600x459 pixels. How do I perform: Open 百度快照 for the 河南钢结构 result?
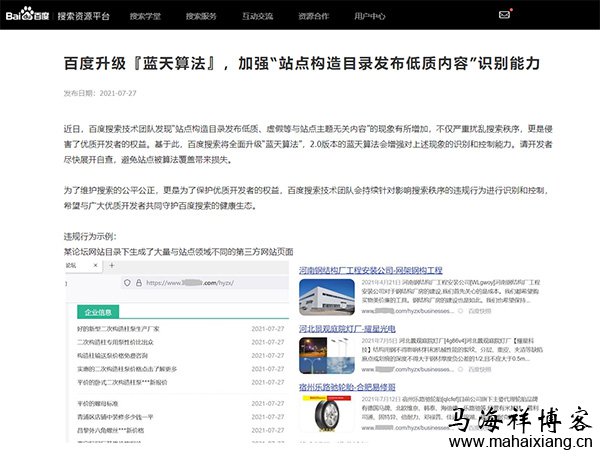tap(480, 311)
